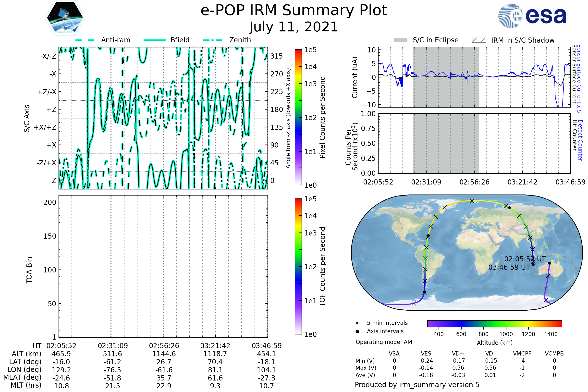
Task: Click the CASSIOPE satellite mission logo
Action: click(x=65, y=18)
